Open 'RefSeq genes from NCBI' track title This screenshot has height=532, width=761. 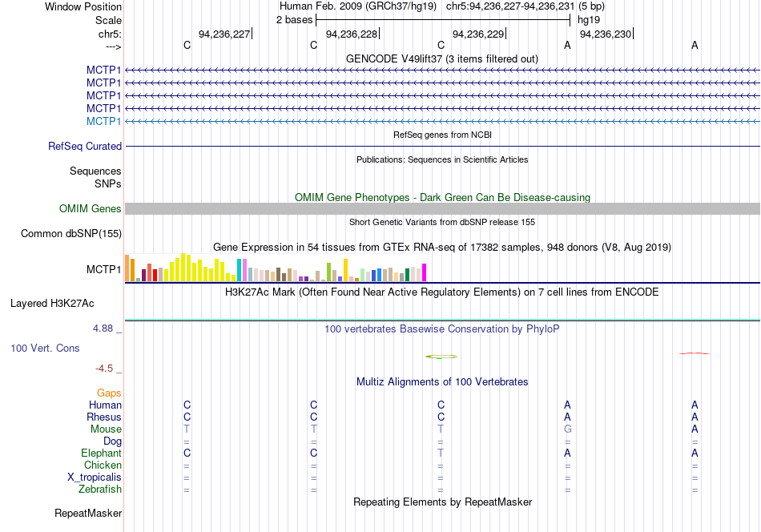[442, 135]
